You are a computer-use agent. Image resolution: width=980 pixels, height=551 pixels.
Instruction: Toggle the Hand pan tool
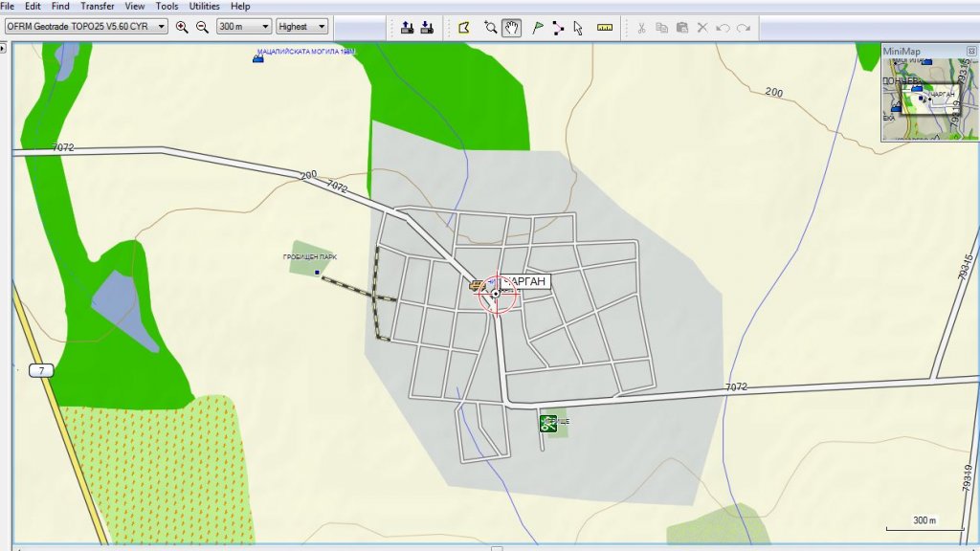(x=512, y=27)
